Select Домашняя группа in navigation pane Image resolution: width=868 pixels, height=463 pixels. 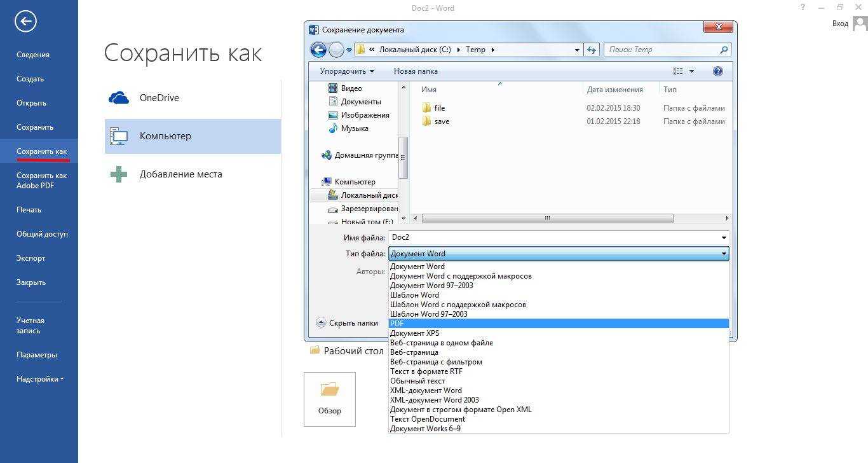coord(360,155)
